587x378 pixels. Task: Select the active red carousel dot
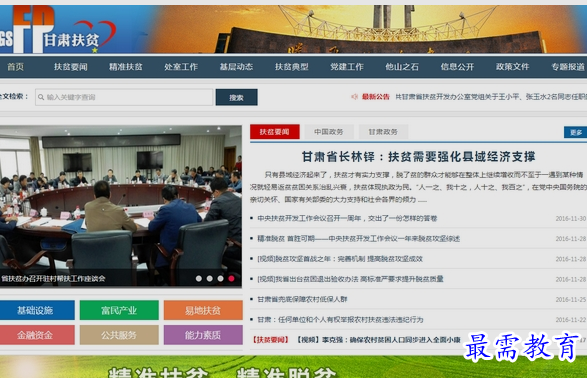coord(231,278)
